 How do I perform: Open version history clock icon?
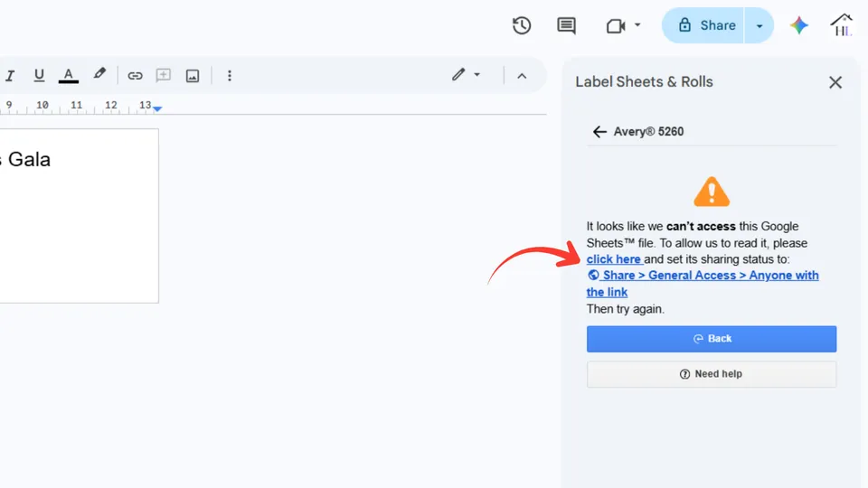point(522,25)
